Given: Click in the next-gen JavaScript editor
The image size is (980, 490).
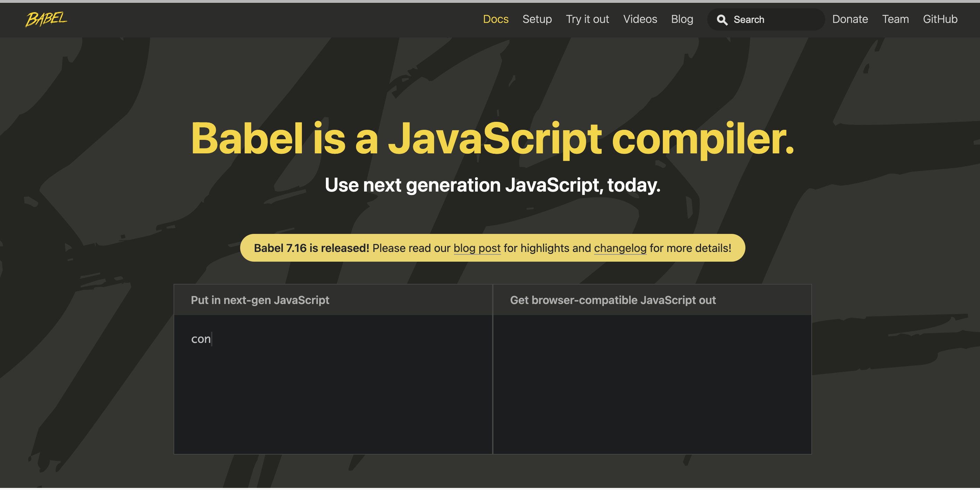Looking at the screenshot, I should pos(333,384).
